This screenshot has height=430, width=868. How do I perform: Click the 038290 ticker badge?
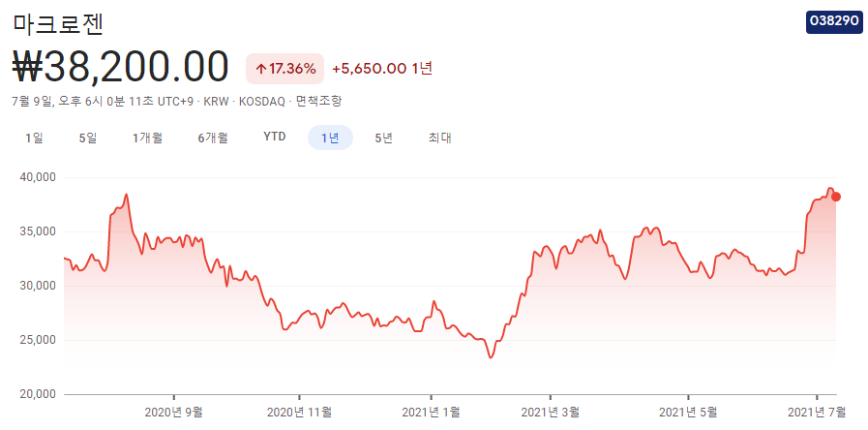[834, 21]
